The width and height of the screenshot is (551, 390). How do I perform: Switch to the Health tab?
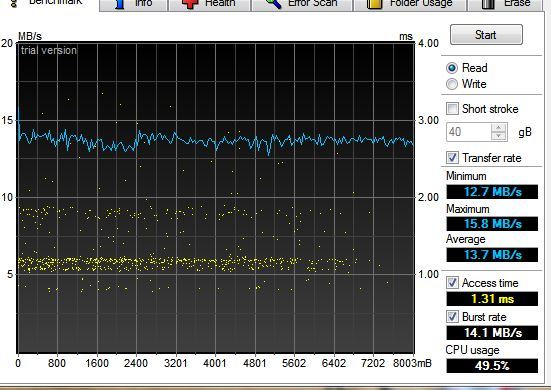coord(209,4)
